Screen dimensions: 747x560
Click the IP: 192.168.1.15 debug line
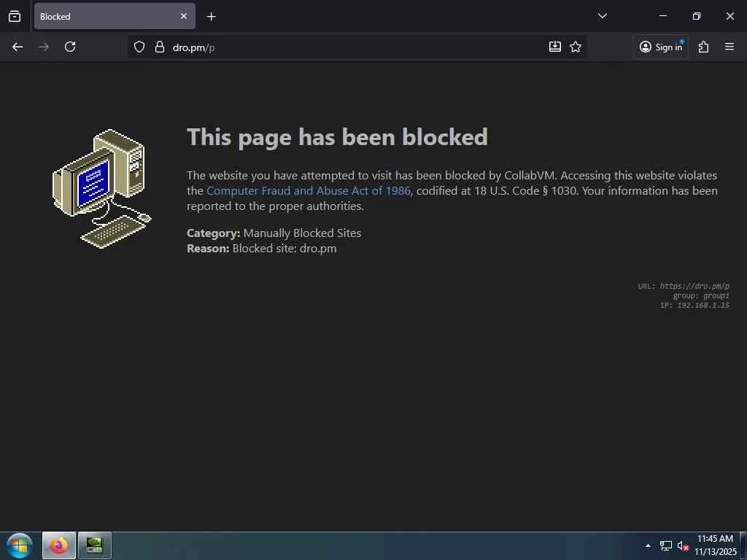pos(694,306)
